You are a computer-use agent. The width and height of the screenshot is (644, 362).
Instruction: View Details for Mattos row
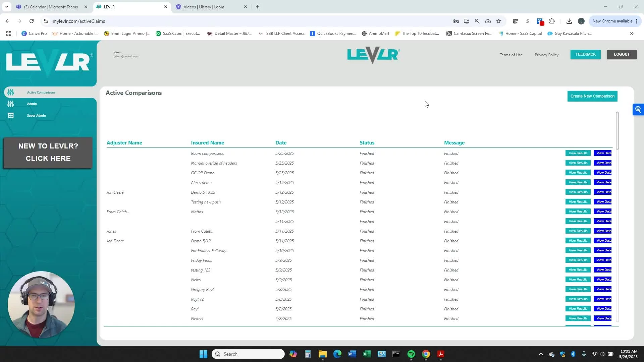point(603,212)
